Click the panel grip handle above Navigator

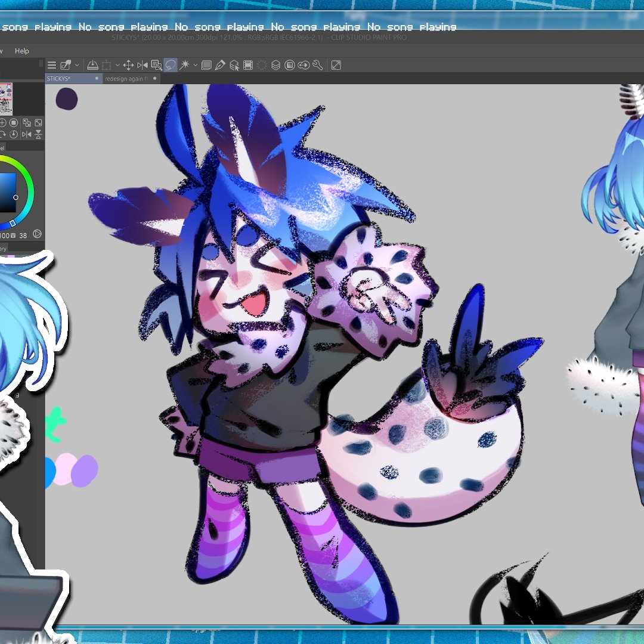point(41,63)
